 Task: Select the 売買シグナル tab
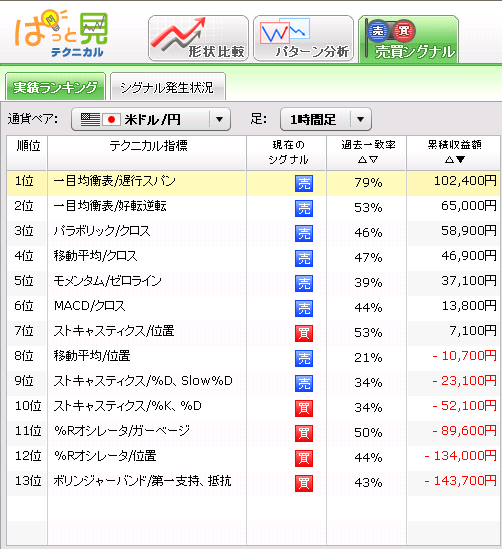click(x=409, y=39)
